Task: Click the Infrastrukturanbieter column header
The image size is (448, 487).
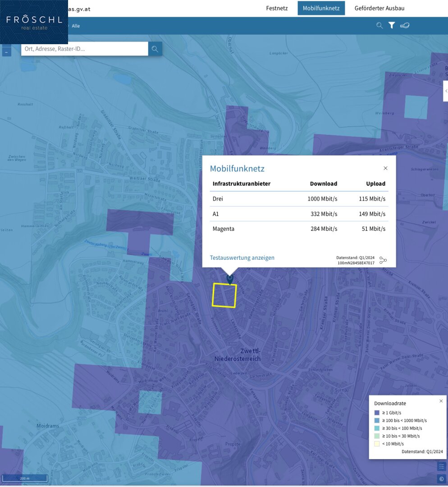Action: [242, 184]
